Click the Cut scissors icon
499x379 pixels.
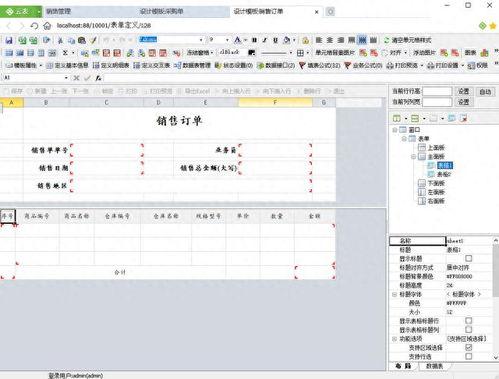pyautogui.click(x=60, y=40)
